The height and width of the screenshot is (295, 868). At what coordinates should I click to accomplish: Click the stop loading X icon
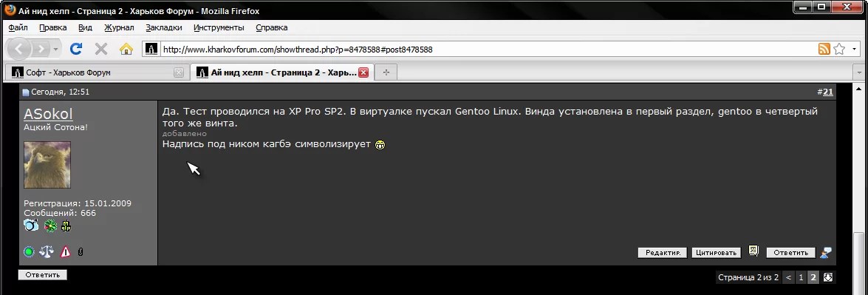[100, 49]
